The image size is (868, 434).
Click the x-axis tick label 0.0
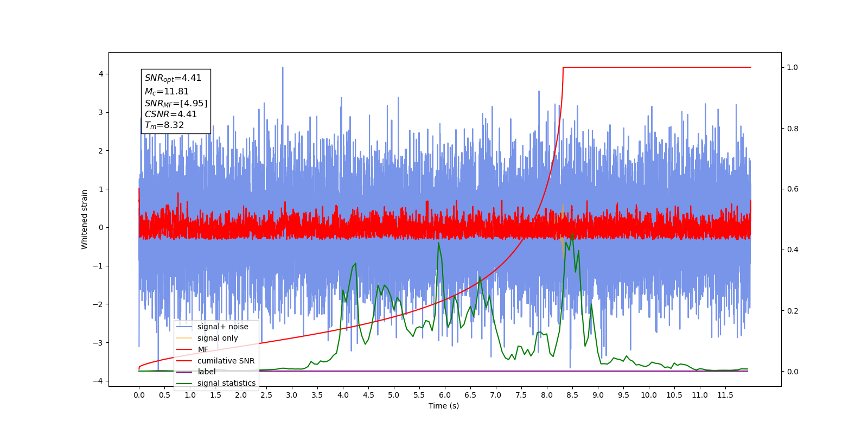click(x=139, y=395)
